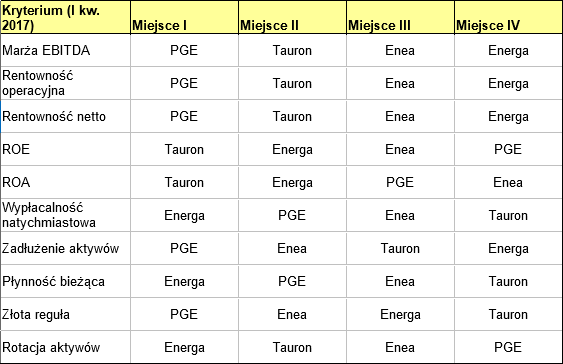Screen dimensions: 563x364
Task: Click the ROA row label
Action: (x=65, y=182)
